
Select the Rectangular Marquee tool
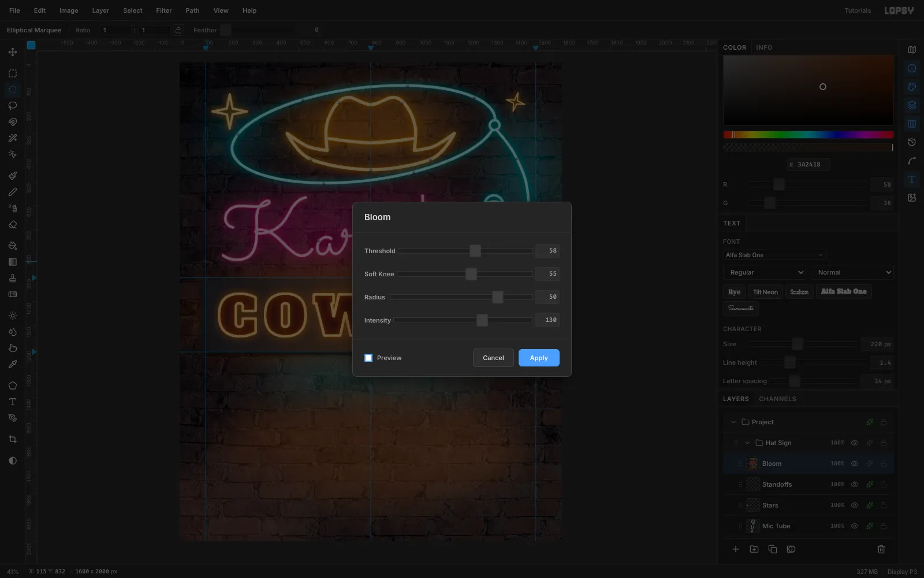[x=13, y=73]
